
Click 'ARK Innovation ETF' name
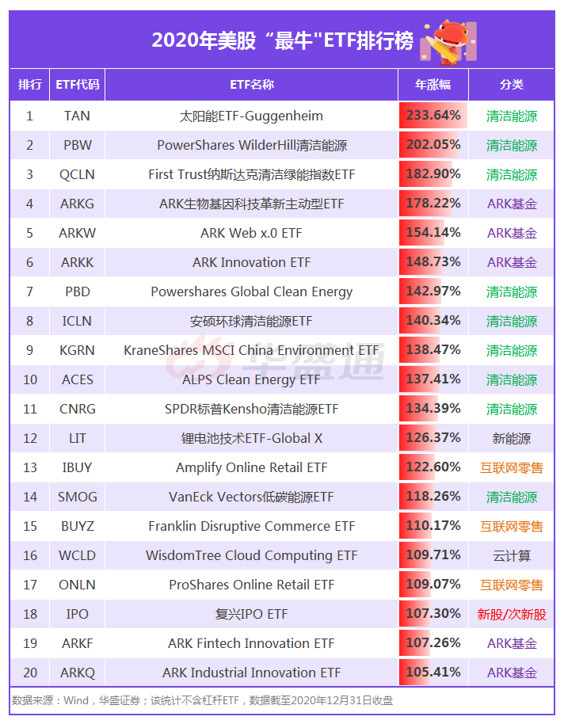[x=252, y=262]
